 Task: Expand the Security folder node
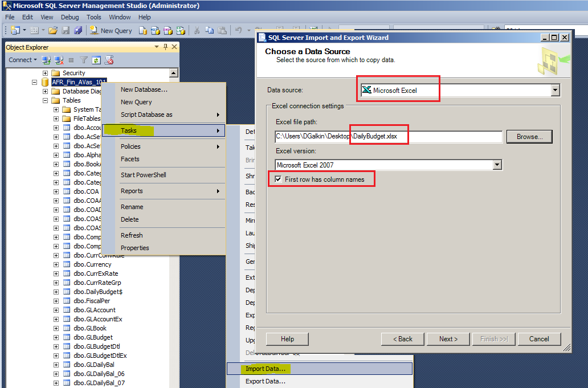click(x=45, y=73)
